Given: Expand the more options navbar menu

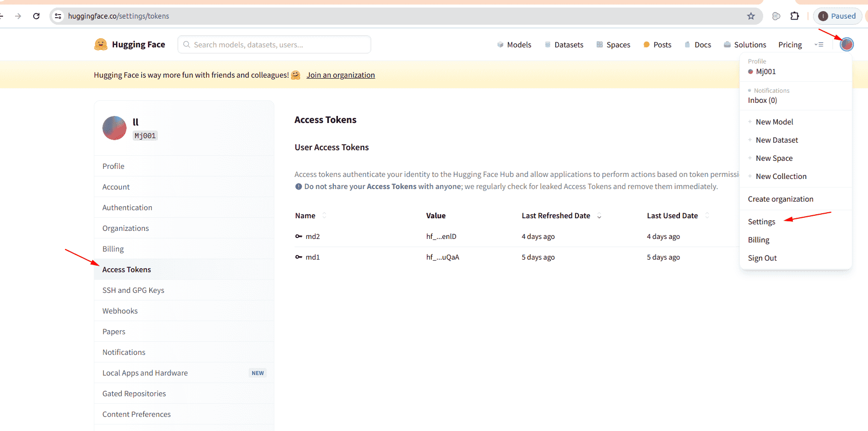Looking at the screenshot, I should click(819, 45).
